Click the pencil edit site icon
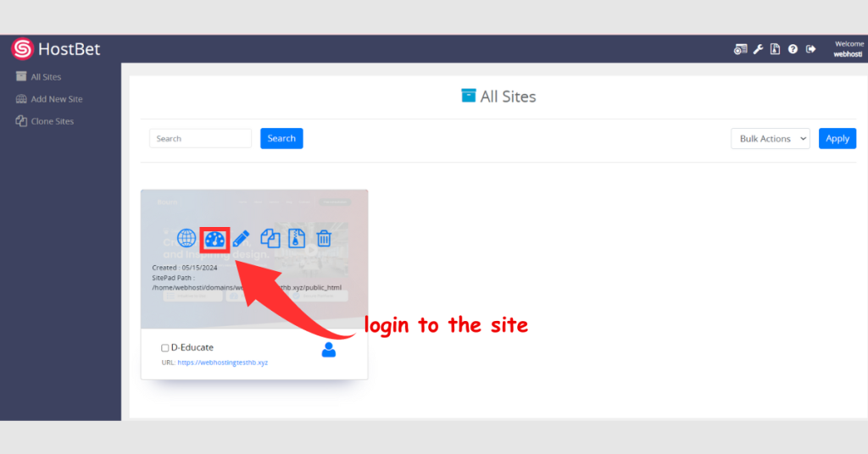Screen dimensions: 868x454 click(242, 239)
